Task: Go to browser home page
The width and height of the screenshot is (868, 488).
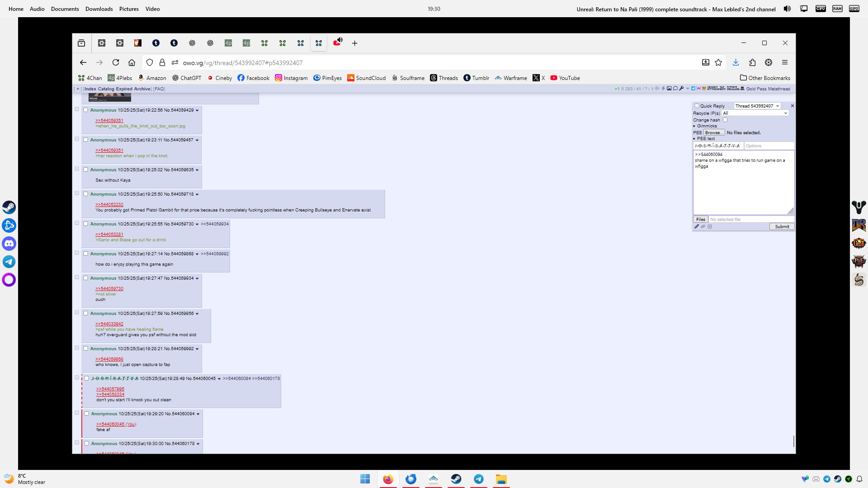Action: [x=132, y=63]
